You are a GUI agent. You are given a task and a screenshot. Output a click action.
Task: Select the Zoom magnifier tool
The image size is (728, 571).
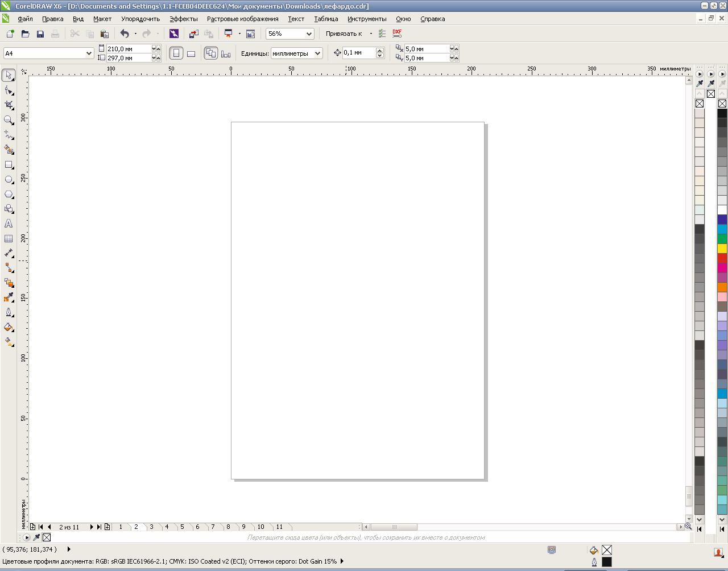(x=9, y=120)
